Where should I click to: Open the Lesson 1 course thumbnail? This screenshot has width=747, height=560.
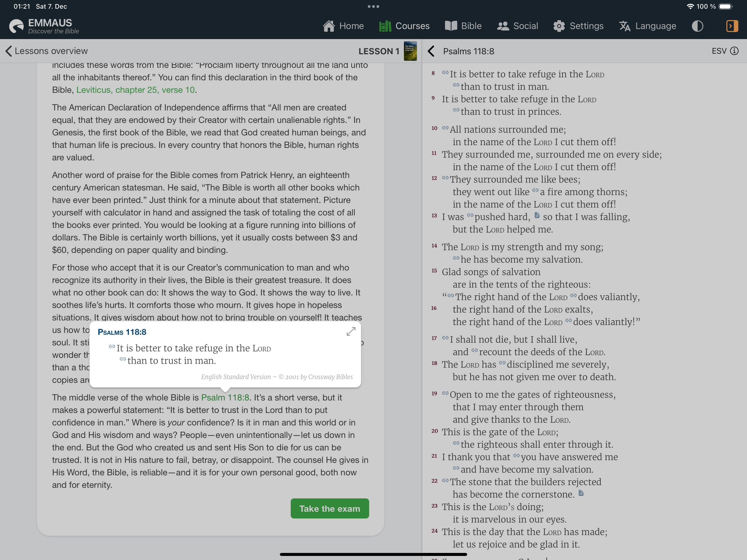pos(410,51)
